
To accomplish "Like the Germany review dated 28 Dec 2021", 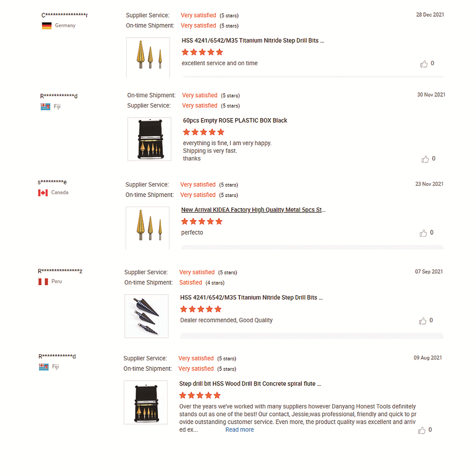I will point(424,64).
